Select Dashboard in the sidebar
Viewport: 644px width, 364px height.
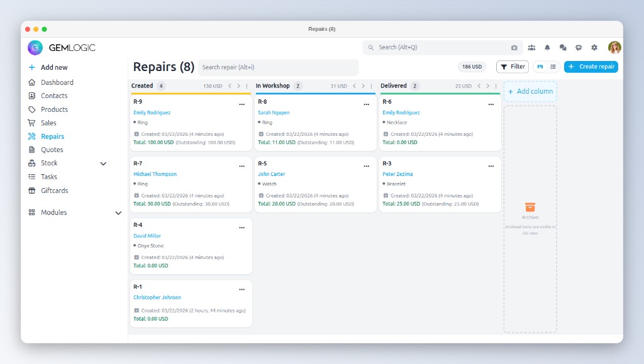point(57,82)
